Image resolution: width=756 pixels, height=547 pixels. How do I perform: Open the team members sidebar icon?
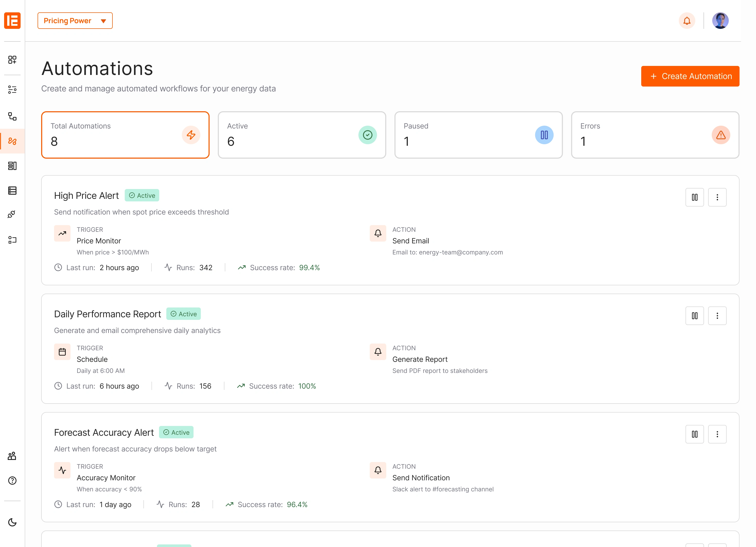click(12, 456)
